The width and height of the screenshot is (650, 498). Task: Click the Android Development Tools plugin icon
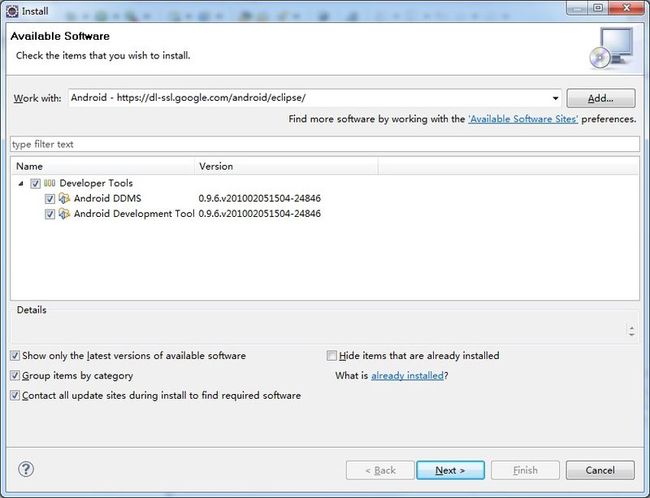pos(64,214)
